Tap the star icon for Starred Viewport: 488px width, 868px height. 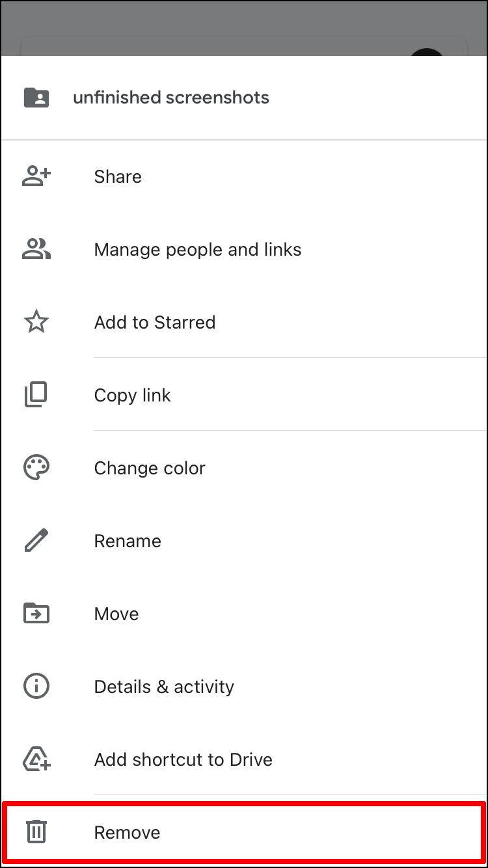point(36,322)
